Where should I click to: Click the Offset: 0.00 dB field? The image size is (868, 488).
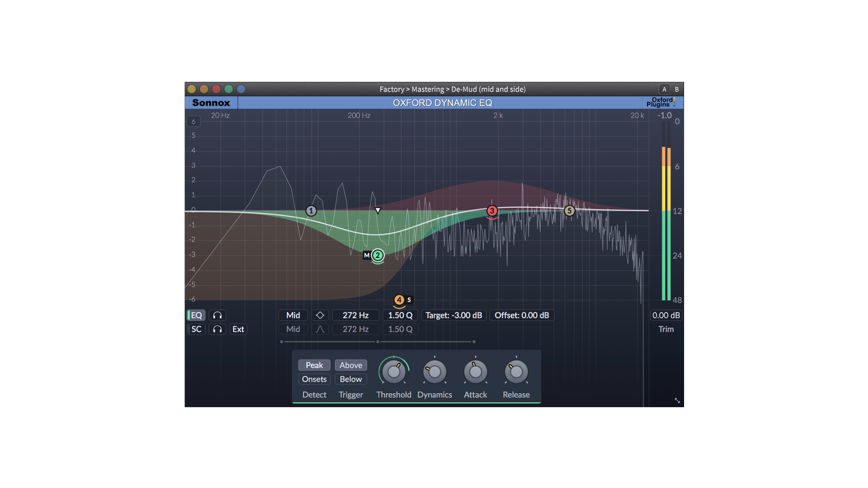522,315
